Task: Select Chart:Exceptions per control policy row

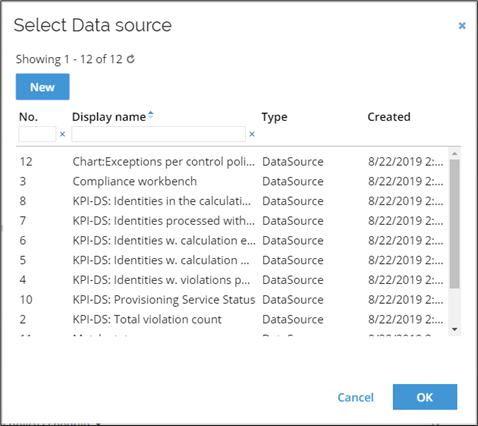Action: (231, 162)
